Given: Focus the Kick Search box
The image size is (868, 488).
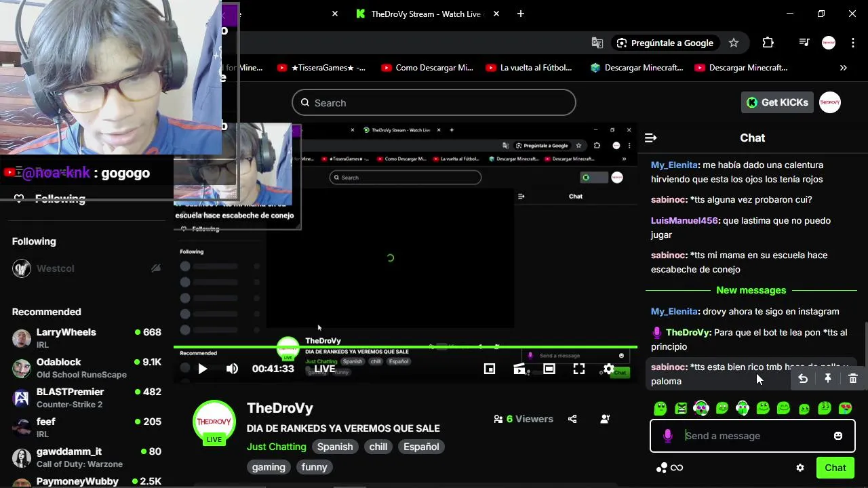Looking at the screenshot, I should [x=434, y=103].
